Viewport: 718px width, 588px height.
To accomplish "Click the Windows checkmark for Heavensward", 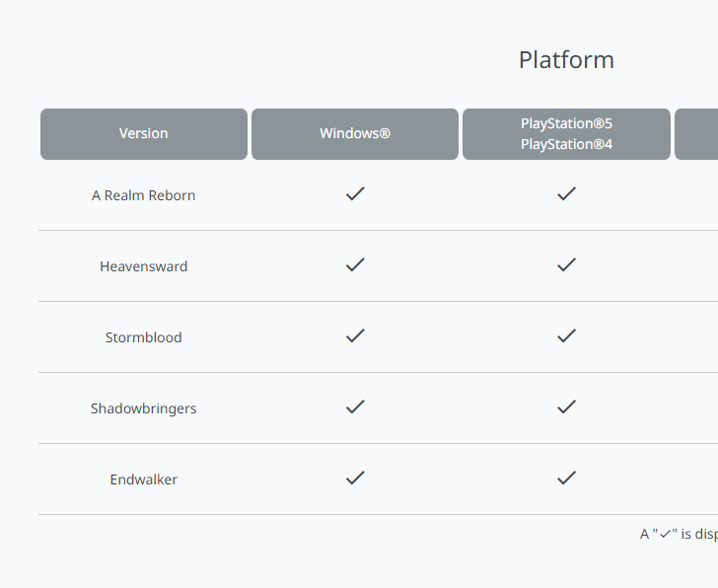I will tap(355, 264).
